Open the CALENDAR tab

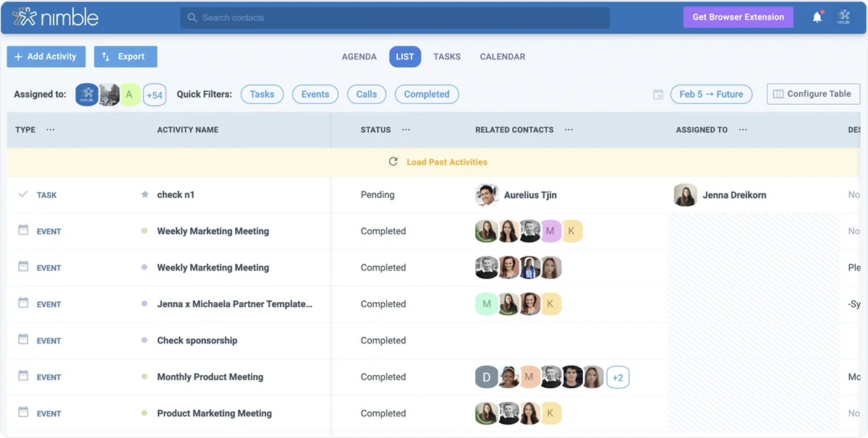tap(503, 56)
